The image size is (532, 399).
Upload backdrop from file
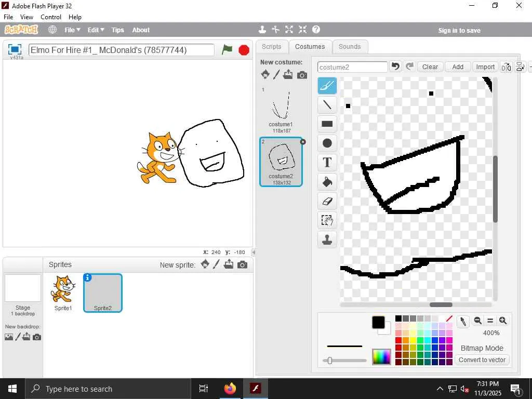click(x=26, y=337)
